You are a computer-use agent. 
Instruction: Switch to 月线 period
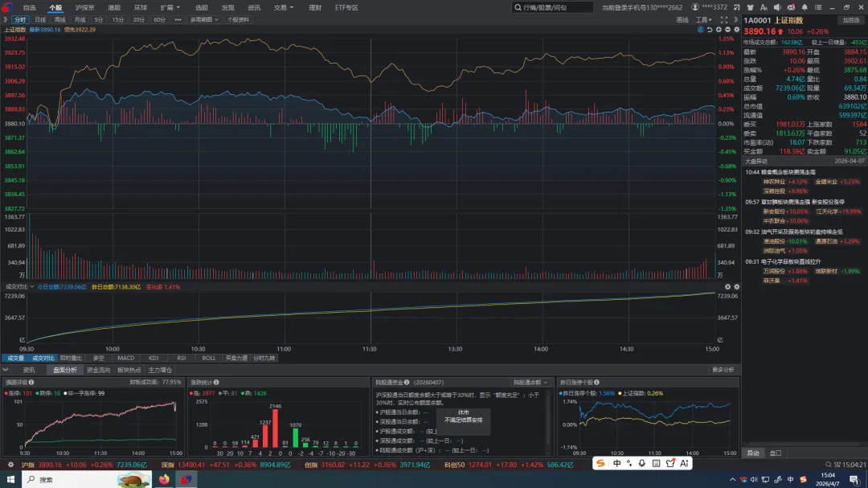[x=80, y=19]
